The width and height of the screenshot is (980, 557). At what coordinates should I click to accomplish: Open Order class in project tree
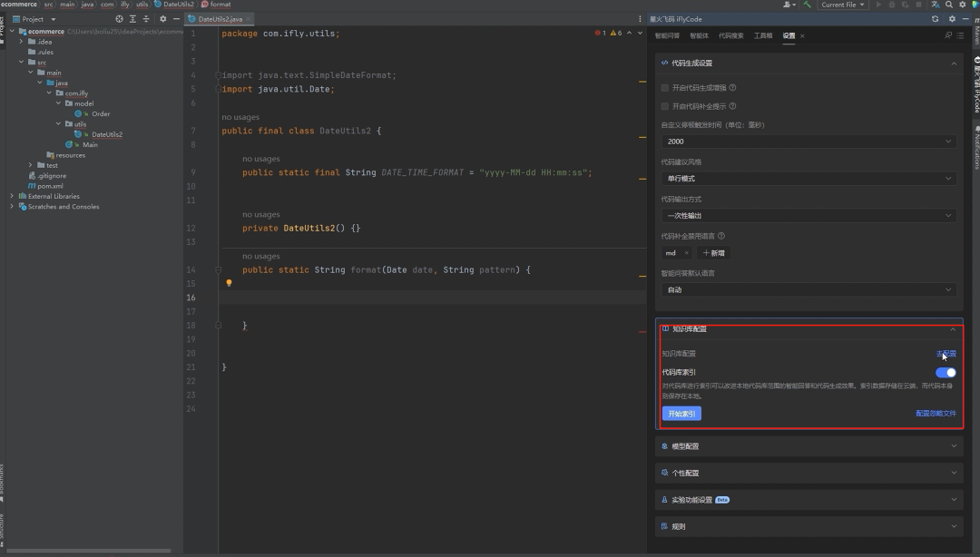pyautogui.click(x=100, y=113)
